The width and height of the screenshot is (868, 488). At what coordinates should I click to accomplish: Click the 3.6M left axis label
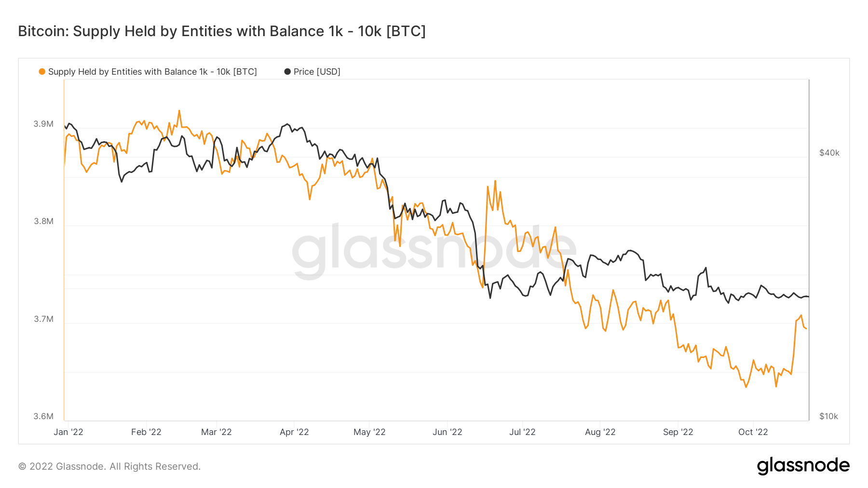coord(43,416)
